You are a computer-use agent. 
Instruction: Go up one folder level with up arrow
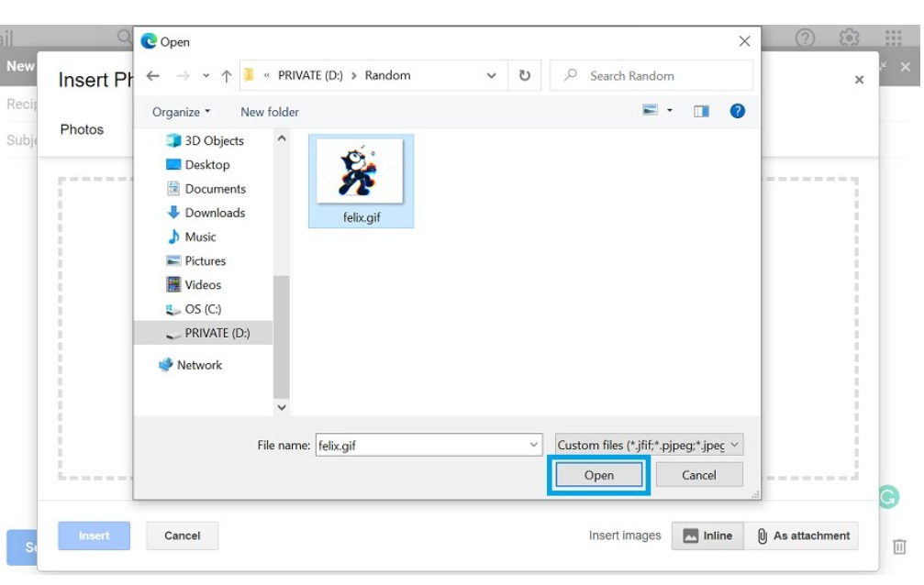[225, 75]
